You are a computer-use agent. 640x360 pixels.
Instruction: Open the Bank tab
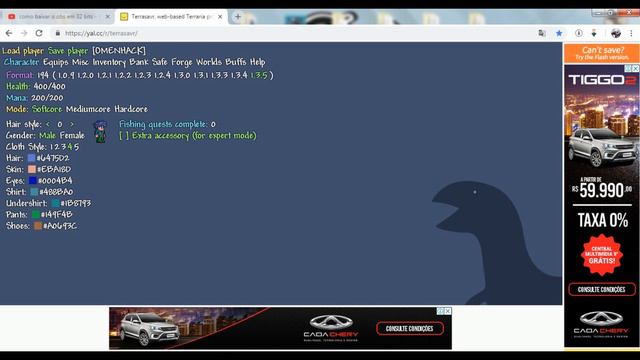coord(139,62)
